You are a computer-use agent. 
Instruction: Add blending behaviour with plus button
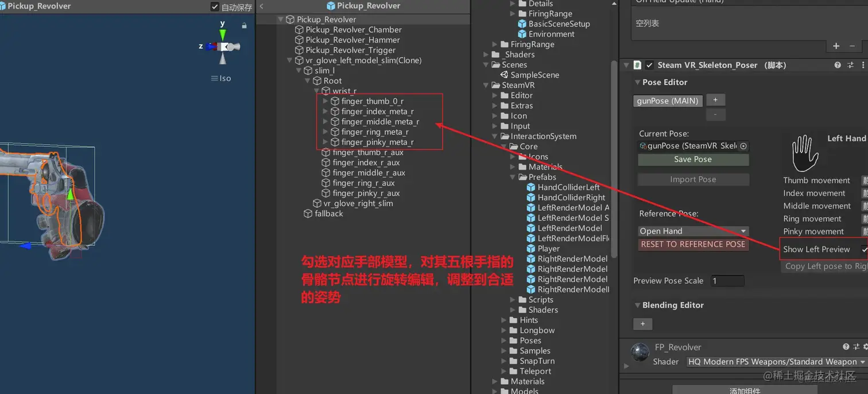pyautogui.click(x=642, y=324)
